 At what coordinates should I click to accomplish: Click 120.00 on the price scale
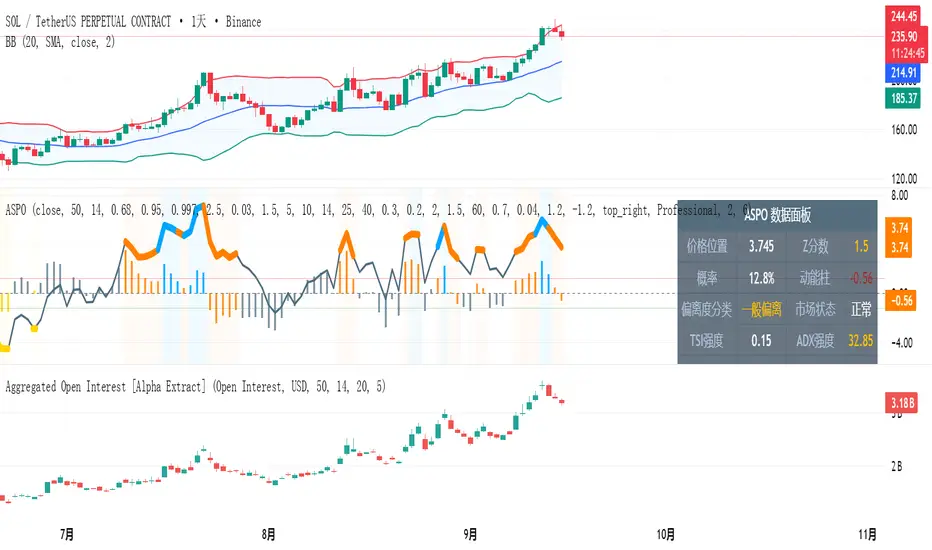(x=904, y=178)
